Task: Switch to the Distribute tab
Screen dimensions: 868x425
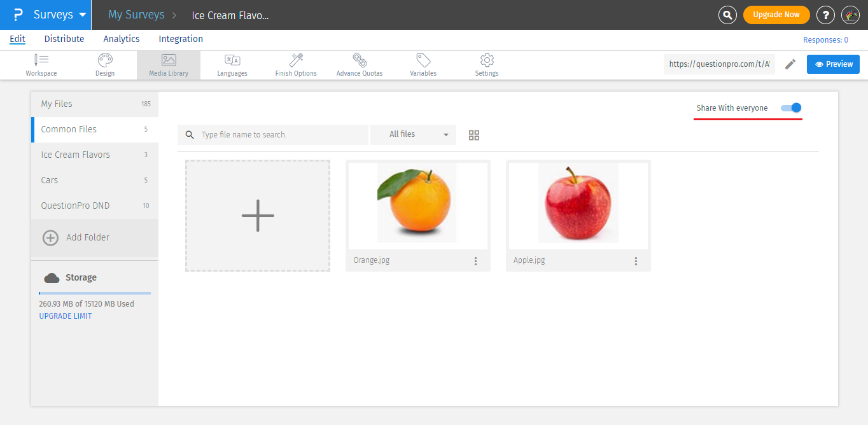Action: [x=64, y=39]
